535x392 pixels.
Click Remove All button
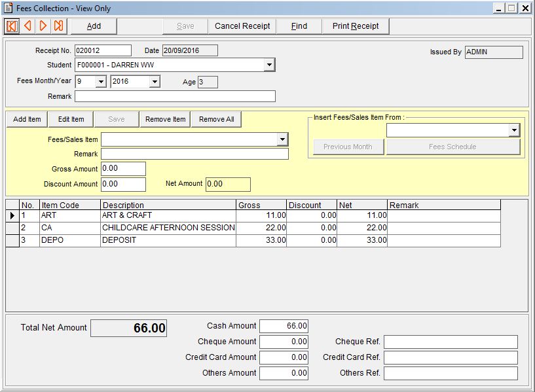point(216,119)
